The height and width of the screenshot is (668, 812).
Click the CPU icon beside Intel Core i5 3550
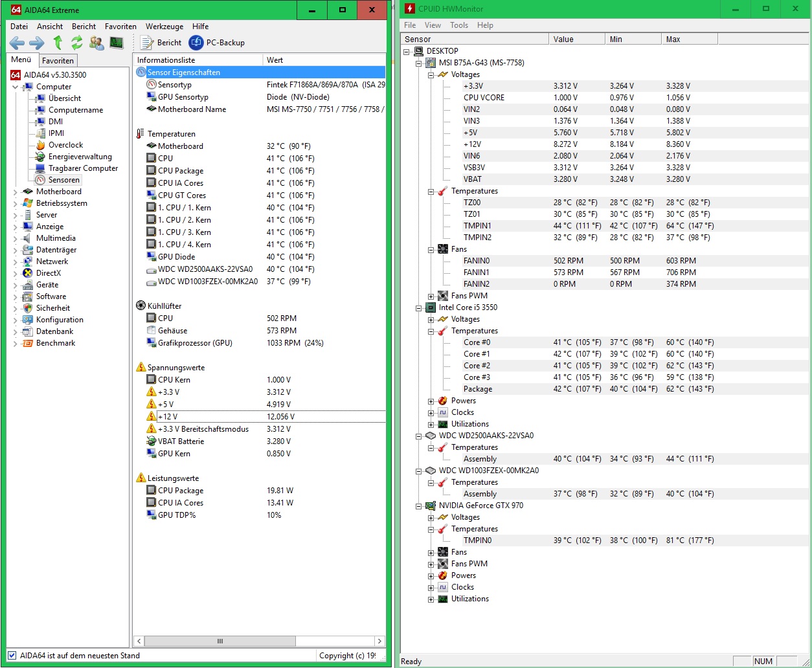431,307
